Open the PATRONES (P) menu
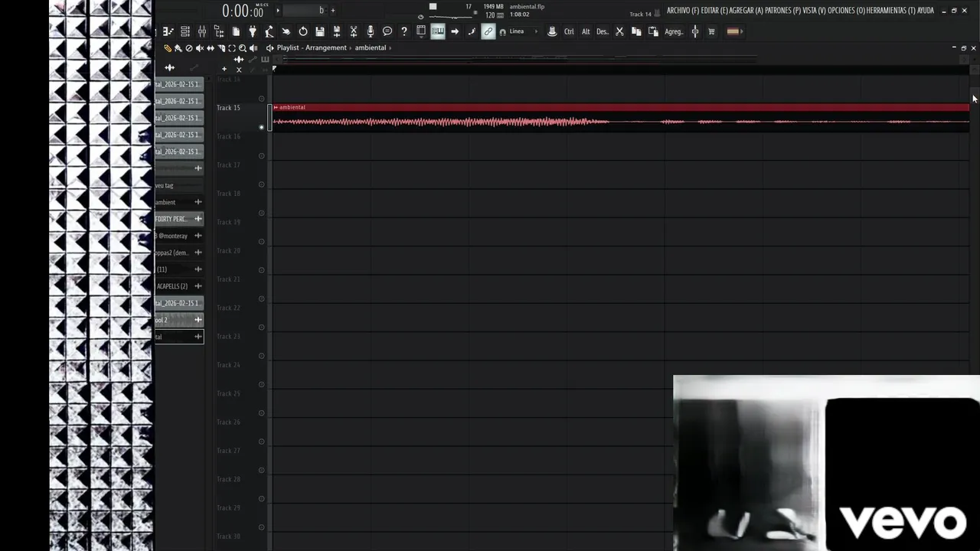Image resolution: width=980 pixels, height=551 pixels. (782, 11)
